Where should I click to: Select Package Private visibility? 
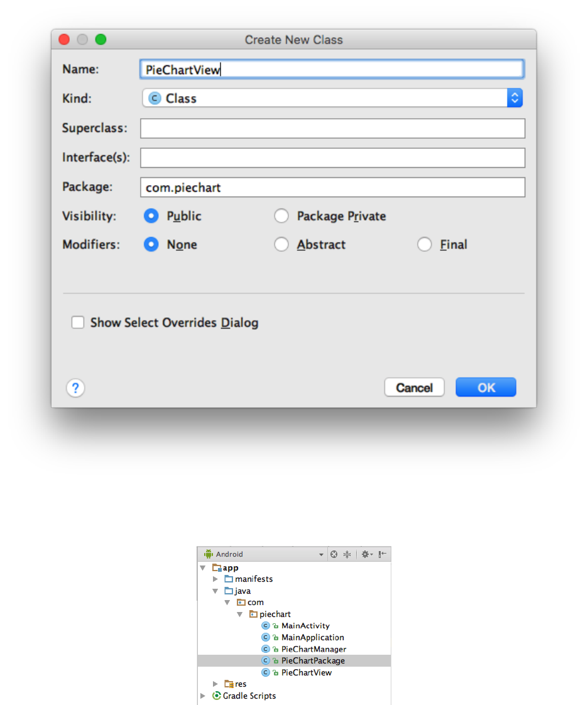[281, 216]
